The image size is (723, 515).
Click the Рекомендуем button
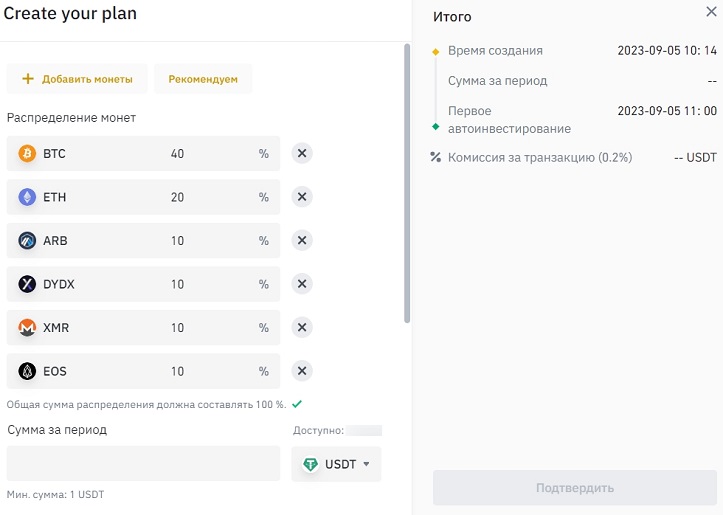click(203, 79)
